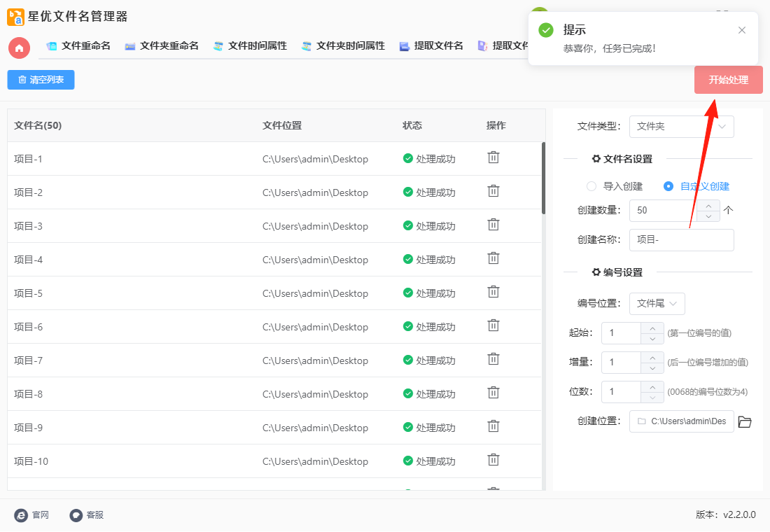This screenshot has height=532, width=770.
Task: Click the success check icon for 项目-5
Action: click(x=407, y=293)
